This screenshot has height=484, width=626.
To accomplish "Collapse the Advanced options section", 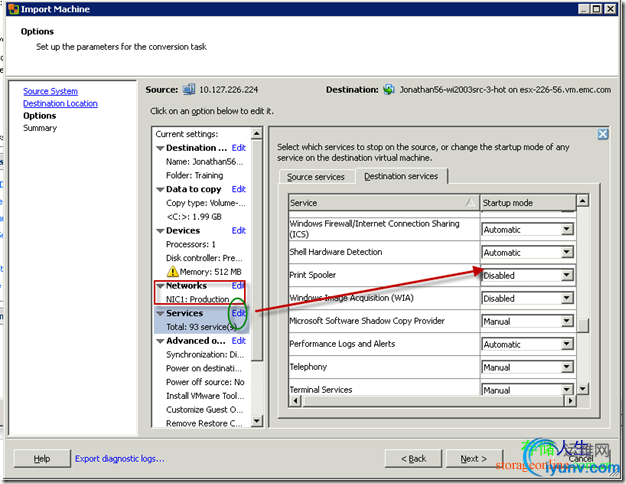I will tap(160, 341).
